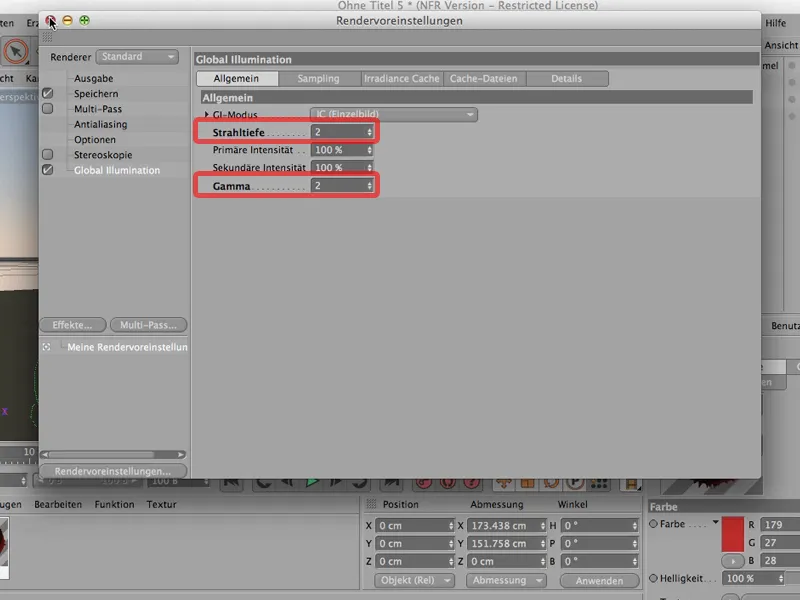Select Ausgabe in the settings list
This screenshot has height=600, width=800.
point(93,79)
